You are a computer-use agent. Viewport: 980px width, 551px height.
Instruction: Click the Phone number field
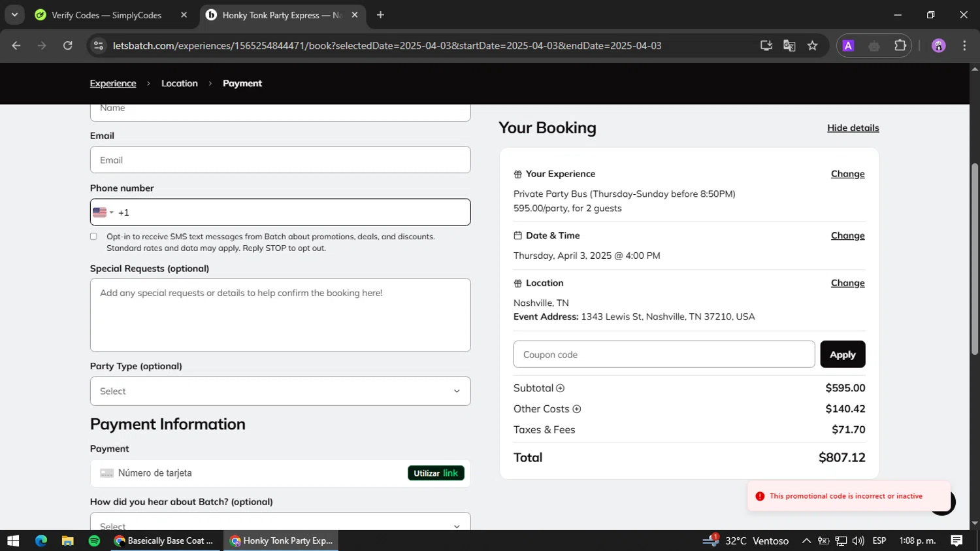[x=280, y=212]
